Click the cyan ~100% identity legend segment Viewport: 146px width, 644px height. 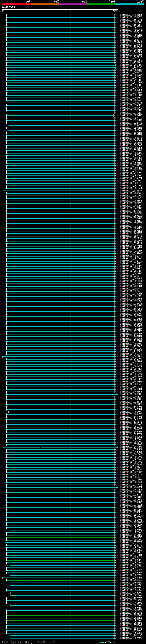coord(130,4)
